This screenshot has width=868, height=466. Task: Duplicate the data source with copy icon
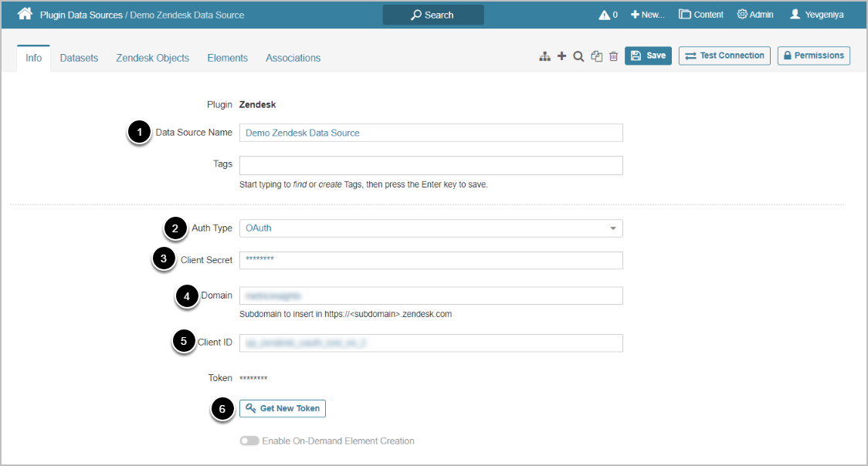596,56
